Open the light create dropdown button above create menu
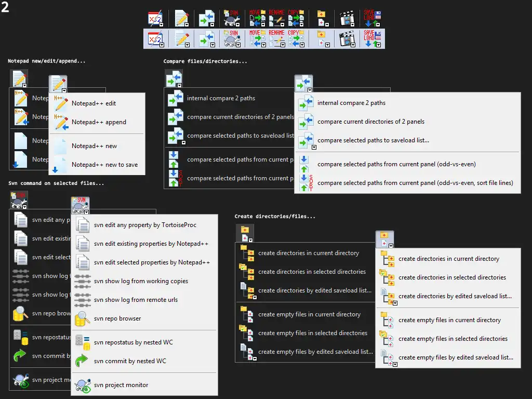The width and height of the screenshot is (532, 399). click(385, 239)
